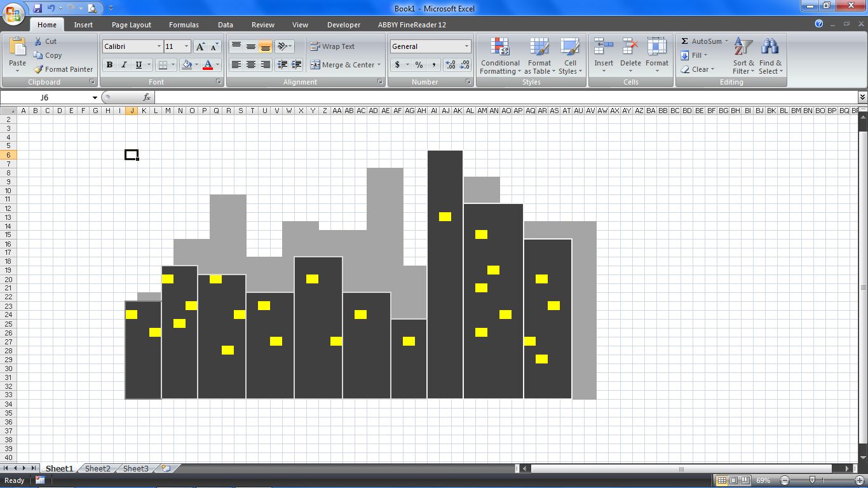868x488 pixels.
Task: Open the Find & Select menu
Action: (770, 56)
